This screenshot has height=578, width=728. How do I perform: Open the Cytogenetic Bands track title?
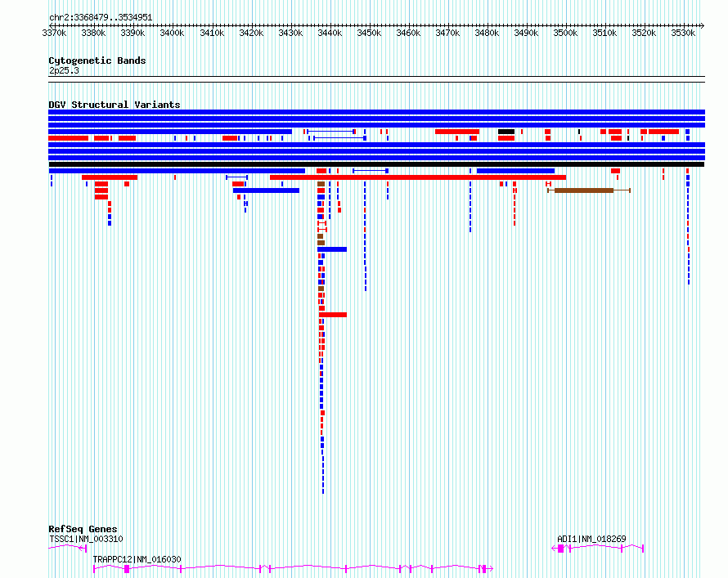[97, 60]
